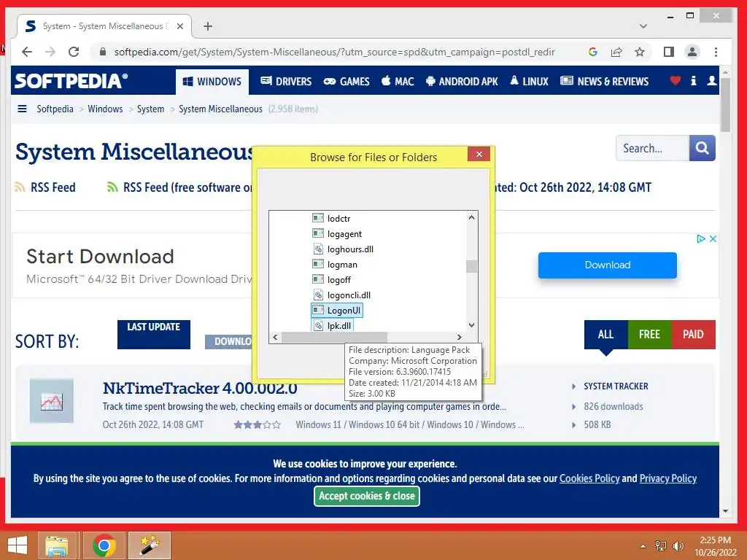This screenshot has height=560, width=747.
Task: Bookmark this page with the star
Action: coord(639,52)
